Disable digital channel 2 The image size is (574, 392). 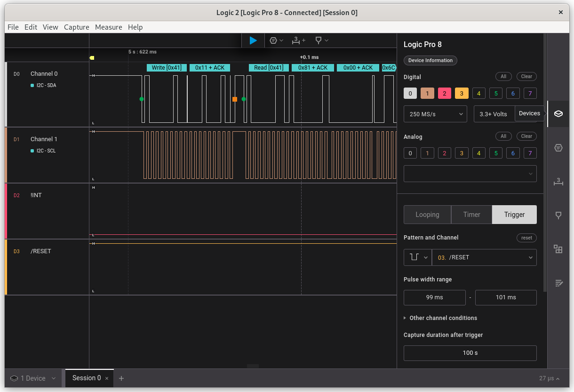pyautogui.click(x=444, y=93)
